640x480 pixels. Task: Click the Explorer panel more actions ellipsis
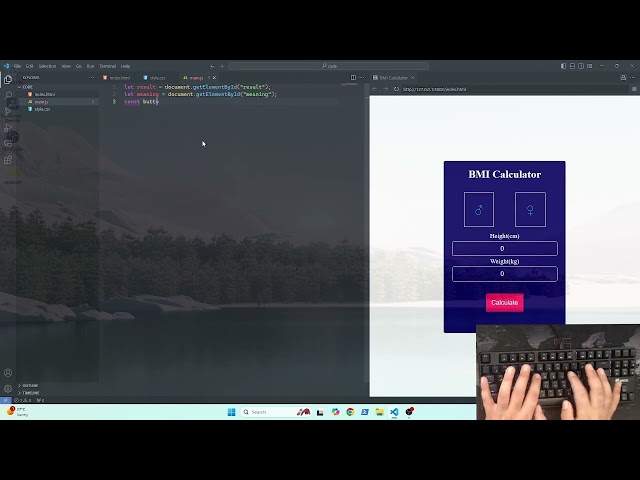pos(91,78)
